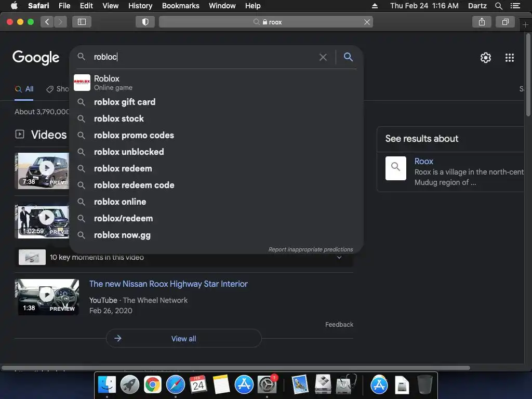Screen dimensions: 532x399
Task: Open the Safari share button
Action: coord(482,22)
